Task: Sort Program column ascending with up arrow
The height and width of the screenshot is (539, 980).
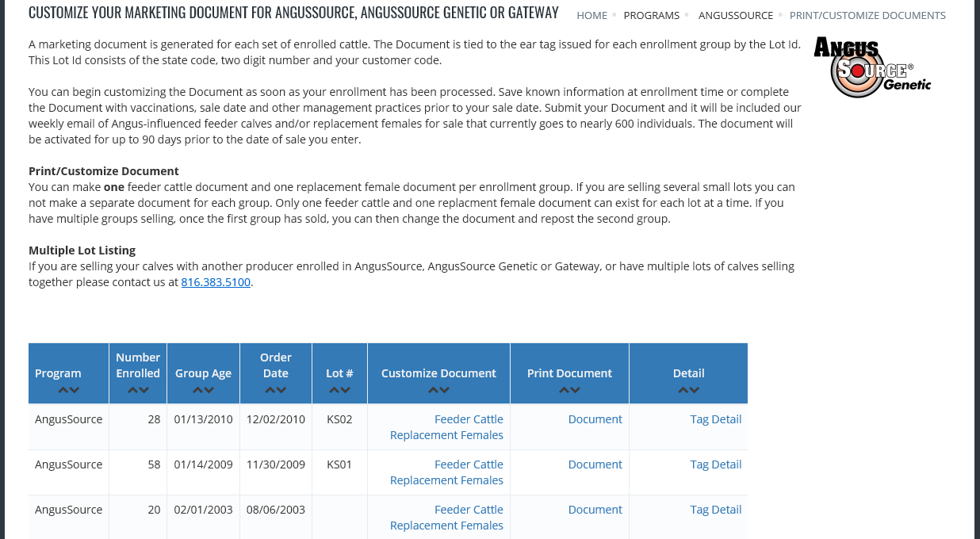Action: (x=63, y=390)
